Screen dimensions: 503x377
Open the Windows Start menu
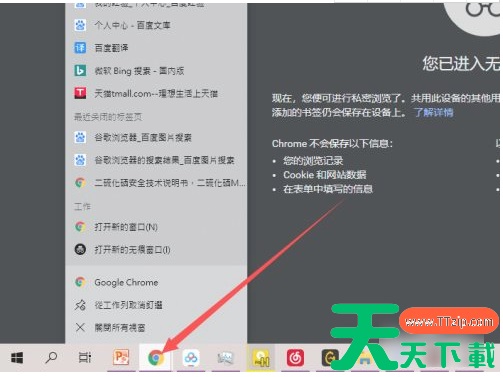[x=17, y=358]
